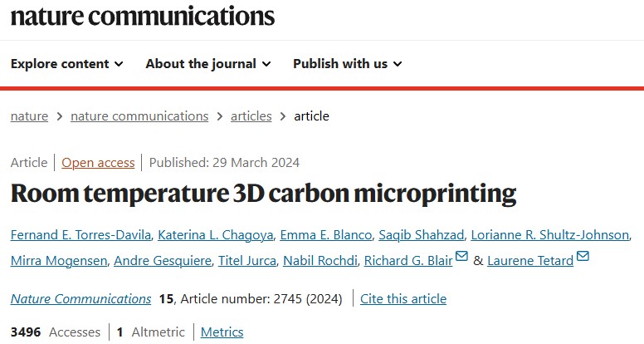Click author Mirra Mogensen
This screenshot has height=344, width=644.
coord(57,261)
